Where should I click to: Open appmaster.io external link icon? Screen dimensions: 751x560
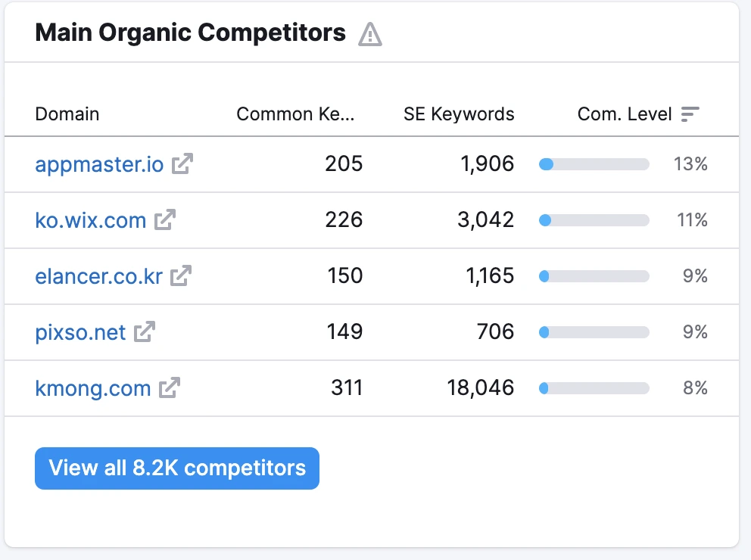pos(182,163)
